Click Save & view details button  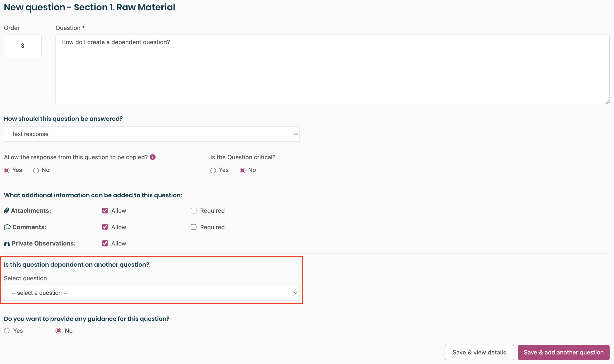pyautogui.click(x=479, y=352)
